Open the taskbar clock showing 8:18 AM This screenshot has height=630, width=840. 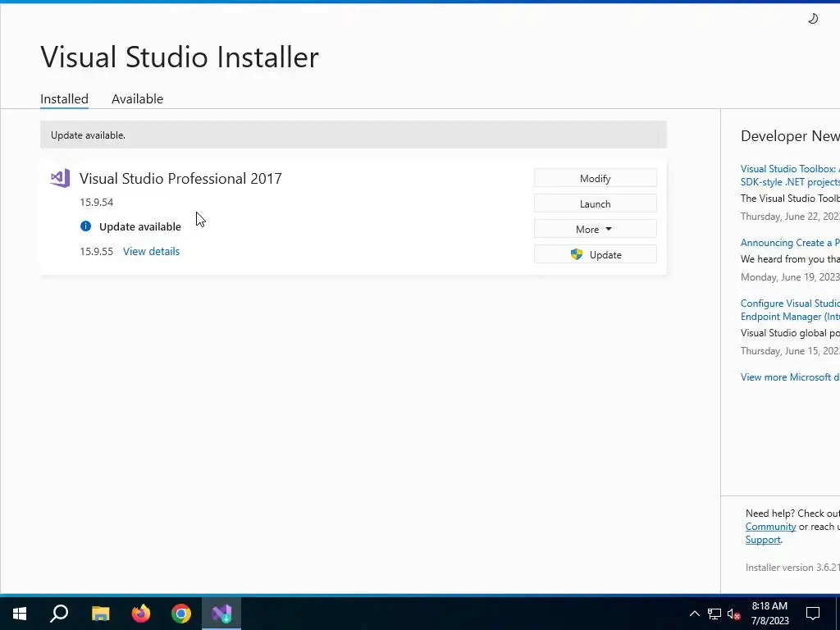pos(769,614)
